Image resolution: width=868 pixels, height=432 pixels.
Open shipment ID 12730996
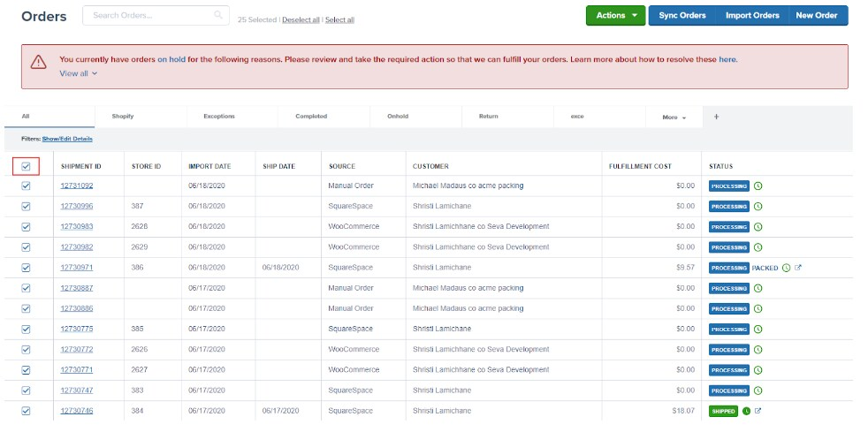[77, 207]
